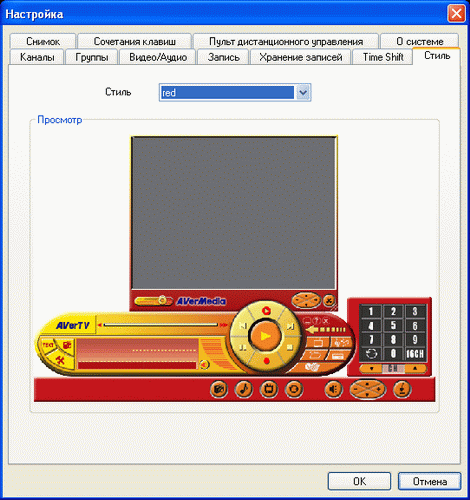Click the channel up arrow under keypad
The width and height of the screenshot is (470, 500).
415,368
